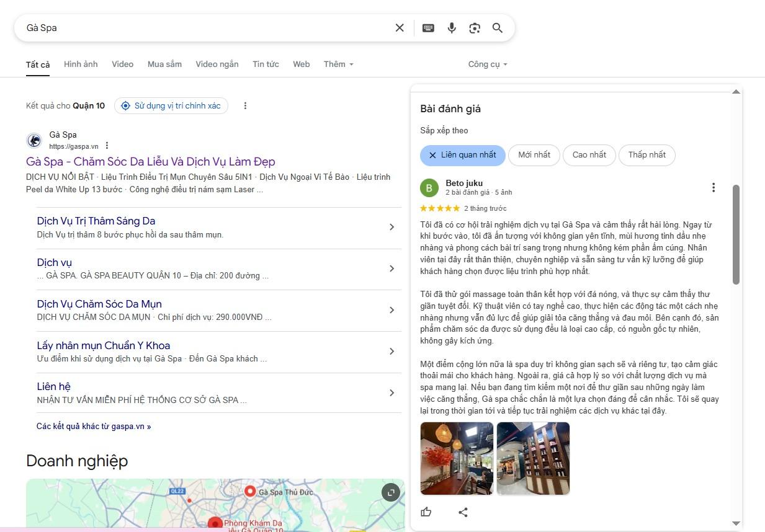Image resolution: width=765 pixels, height=532 pixels.
Task: Click the Gà Spa site favicon
Action: click(x=34, y=141)
